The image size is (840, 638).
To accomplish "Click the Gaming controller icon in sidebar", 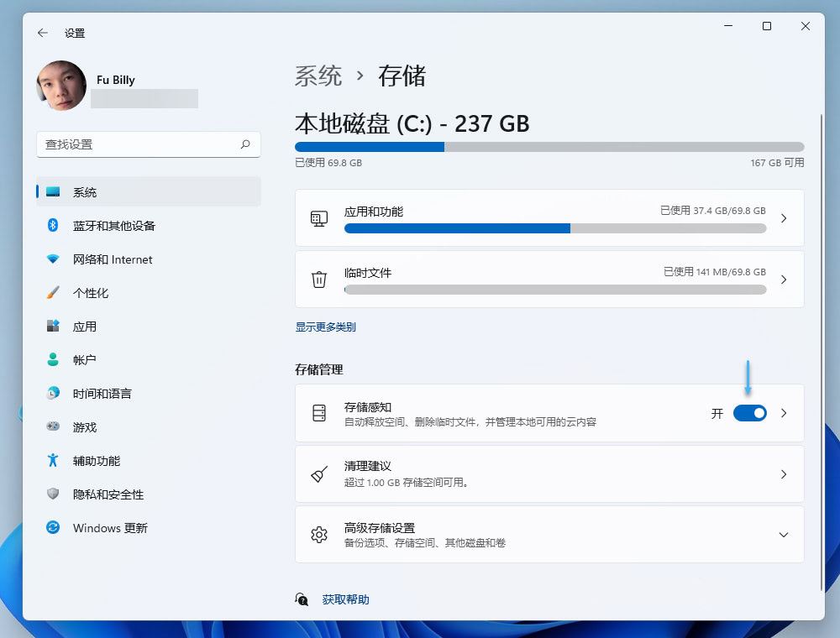I will pos(53,427).
